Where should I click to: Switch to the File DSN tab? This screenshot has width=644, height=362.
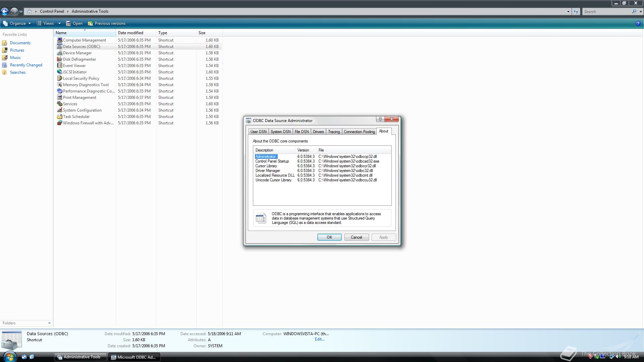(x=302, y=132)
